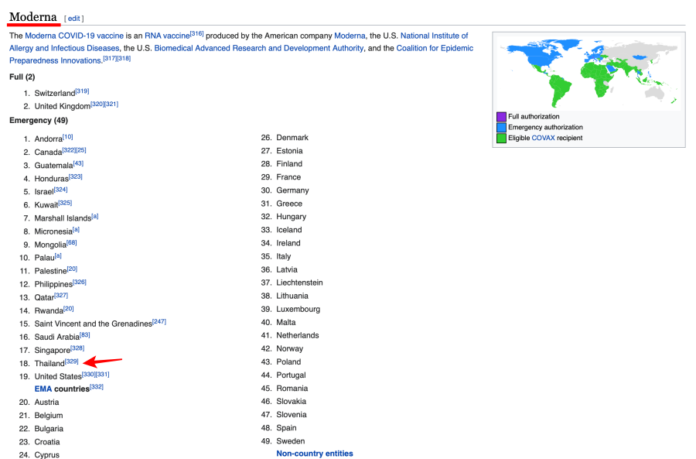Screen dimensions: 696x459
Task: Select the Denmark list entry
Action: coord(292,138)
